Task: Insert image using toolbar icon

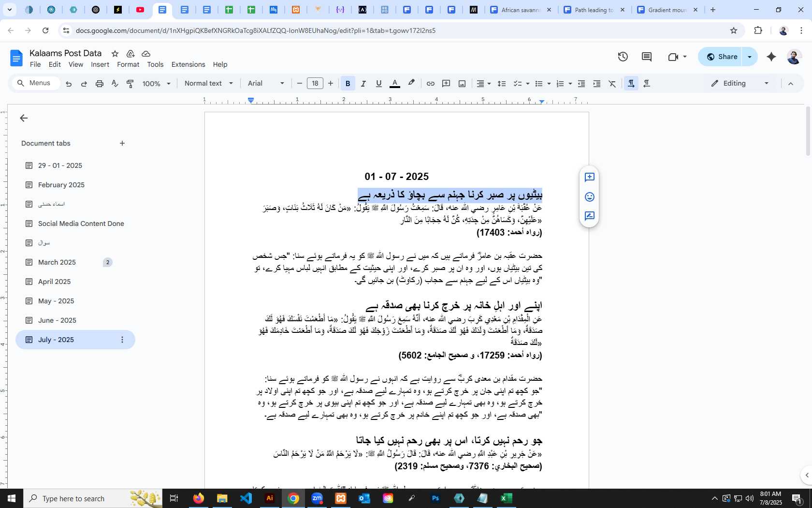Action: (x=462, y=84)
